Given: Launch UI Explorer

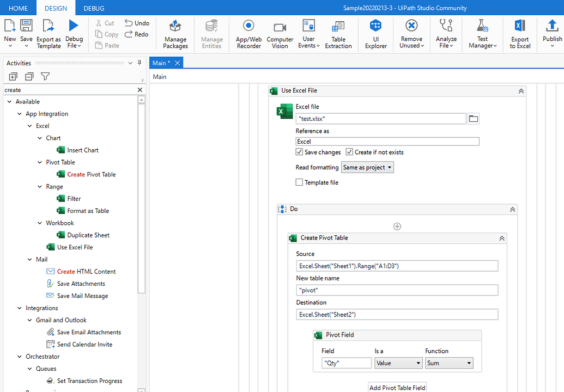Looking at the screenshot, I should click(375, 34).
